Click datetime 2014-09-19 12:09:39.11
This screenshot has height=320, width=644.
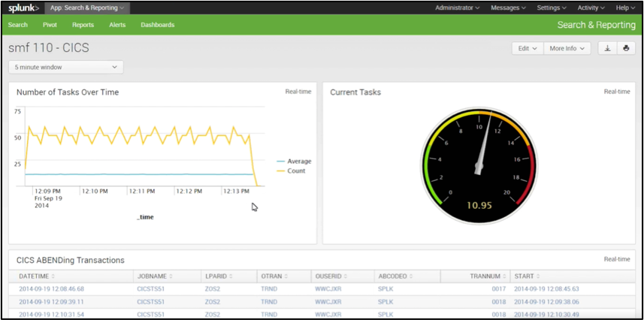(51, 302)
